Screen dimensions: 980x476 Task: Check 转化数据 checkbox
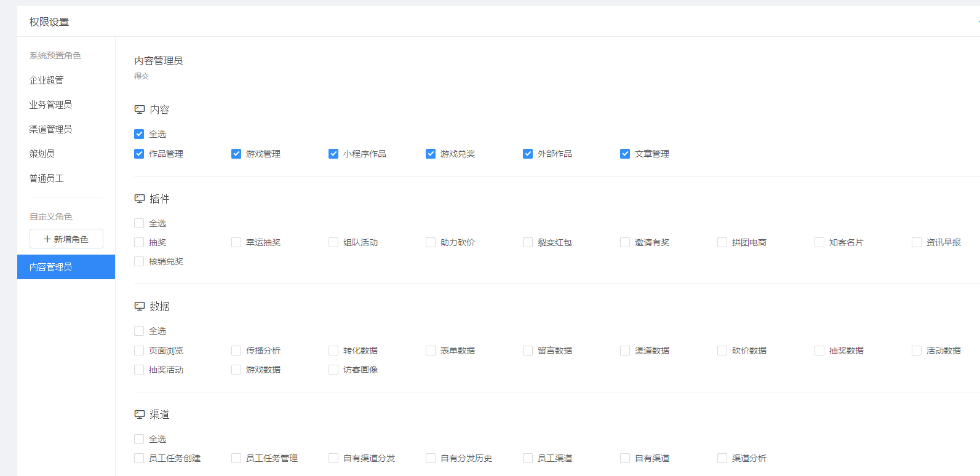[x=333, y=351]
